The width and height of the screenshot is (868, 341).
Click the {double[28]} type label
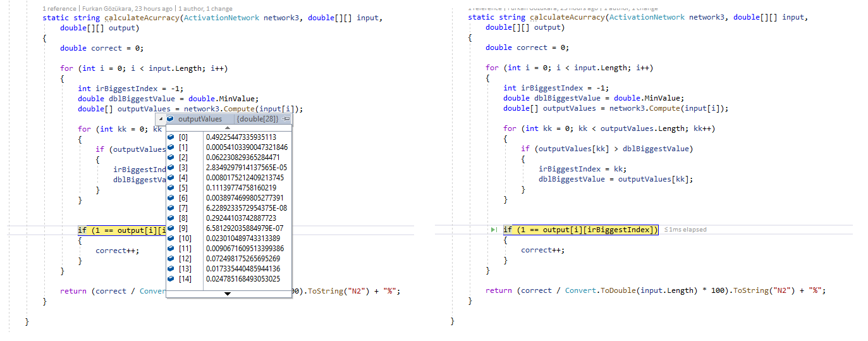coord(258,119)
